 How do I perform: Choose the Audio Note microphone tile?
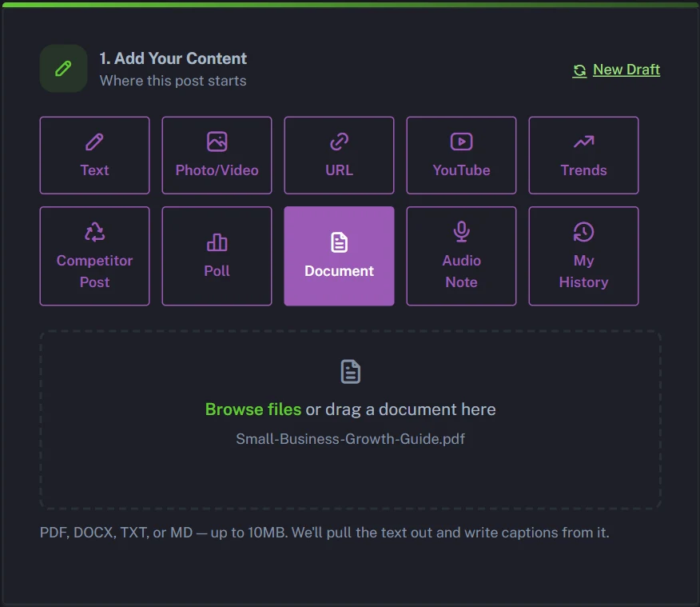(461, 256)
